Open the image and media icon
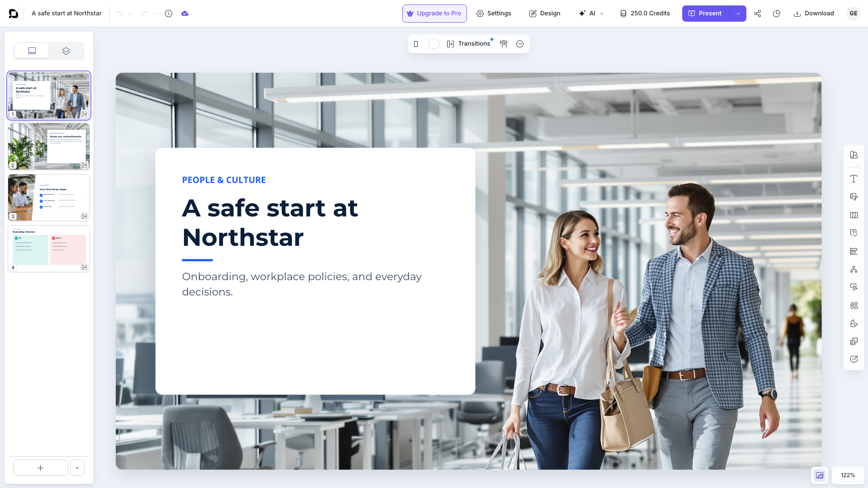 click(x=854, y=197)
